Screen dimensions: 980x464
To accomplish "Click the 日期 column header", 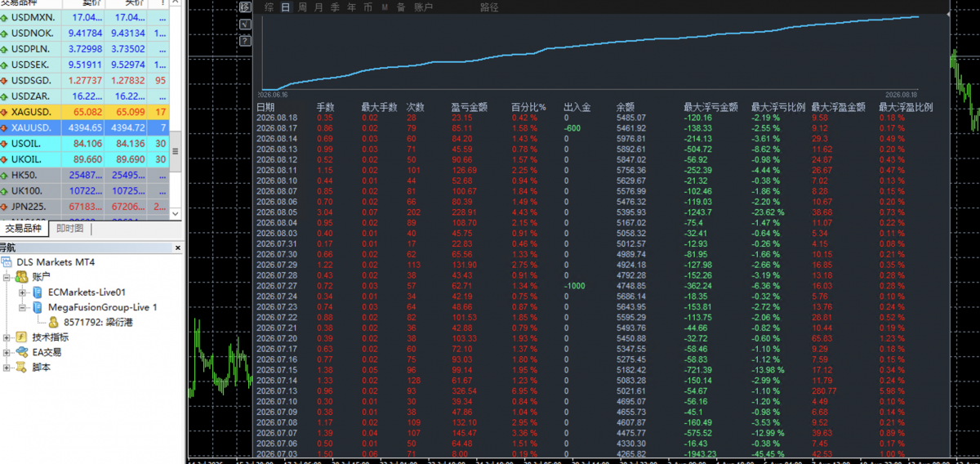I will pos(265,107).
